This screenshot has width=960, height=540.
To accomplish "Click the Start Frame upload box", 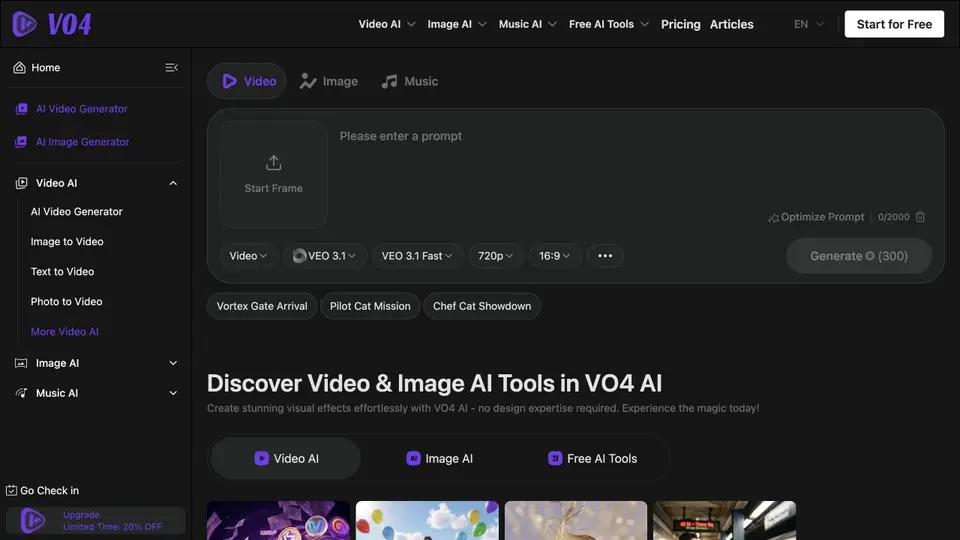I will (274, 174).
